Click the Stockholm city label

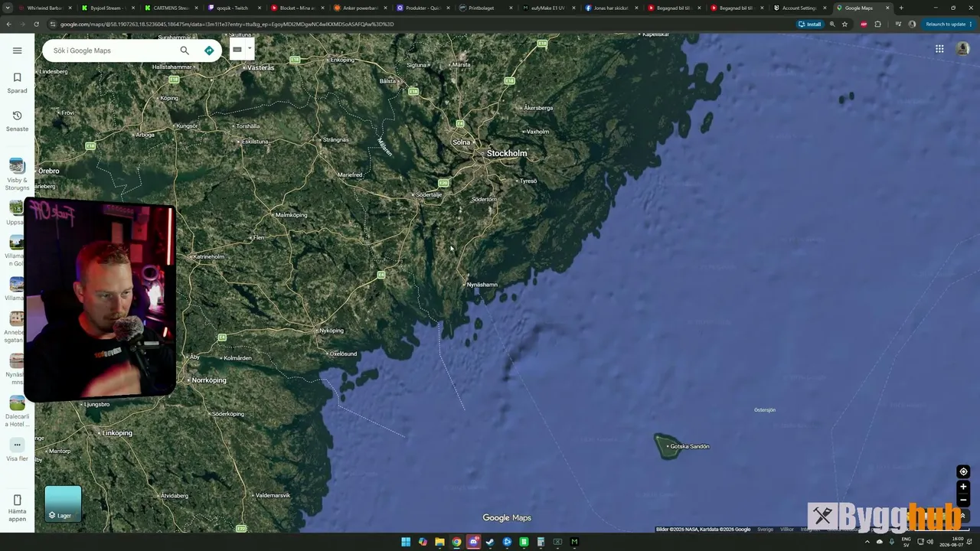coord(507,153)
